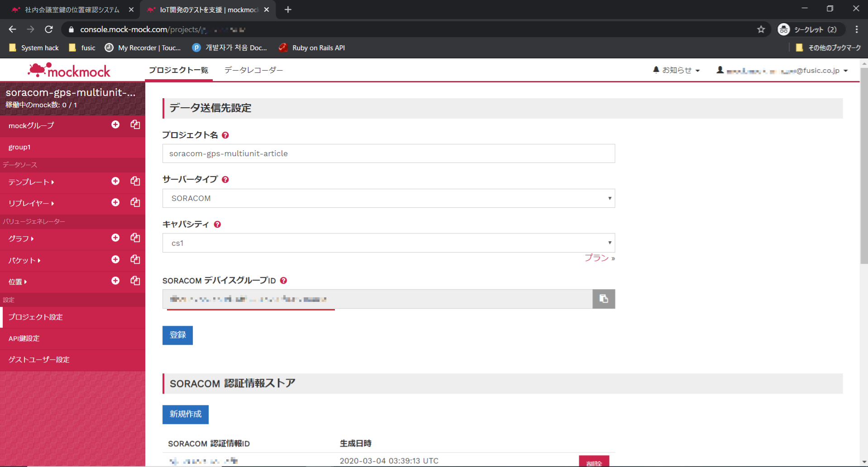
Task: Follow the プラン link
Action: click(x=596, y=258)
